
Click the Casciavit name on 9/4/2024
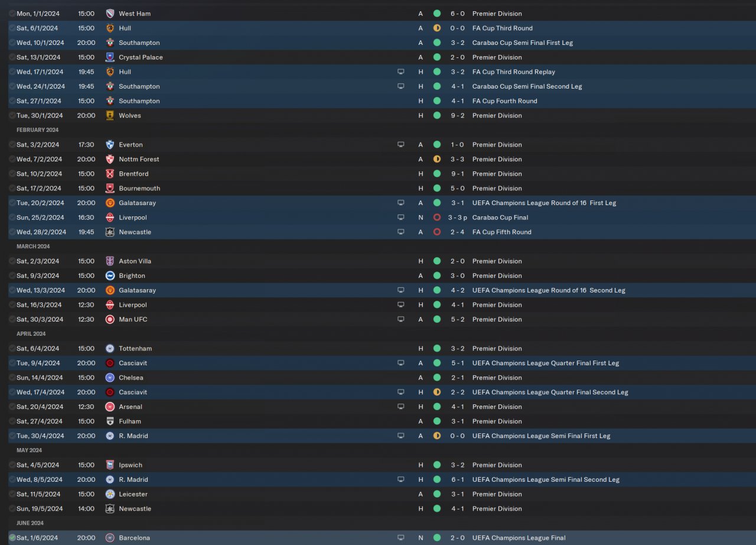click(x=133, y=364)
